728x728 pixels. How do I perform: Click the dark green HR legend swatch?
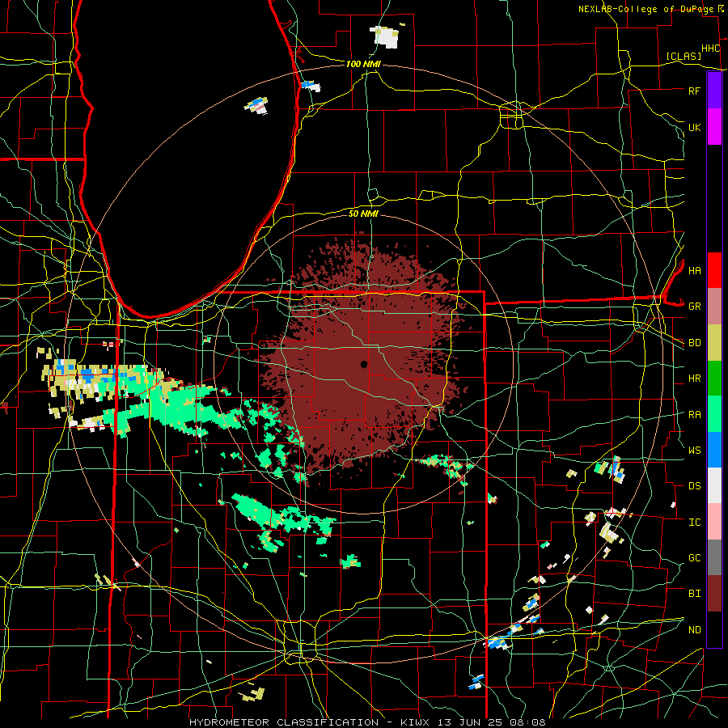(x=714, y=378)
